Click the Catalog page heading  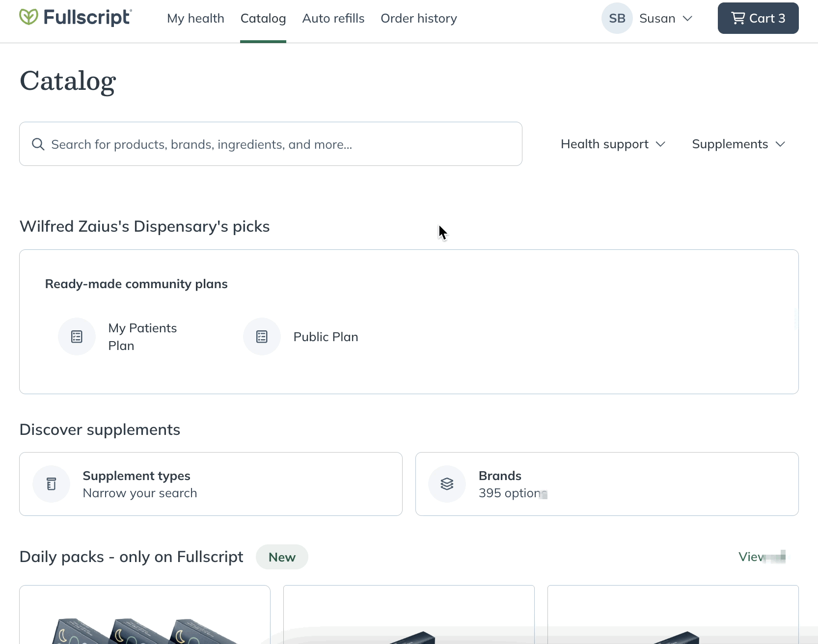click(68, 81)
